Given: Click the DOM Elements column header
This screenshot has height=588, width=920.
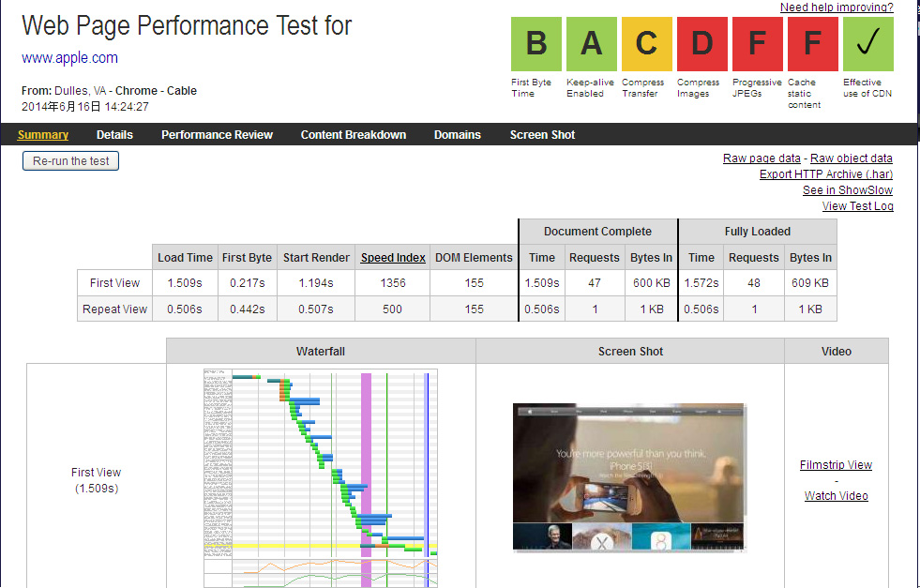Looking at the screenshot, I should 474,257.
